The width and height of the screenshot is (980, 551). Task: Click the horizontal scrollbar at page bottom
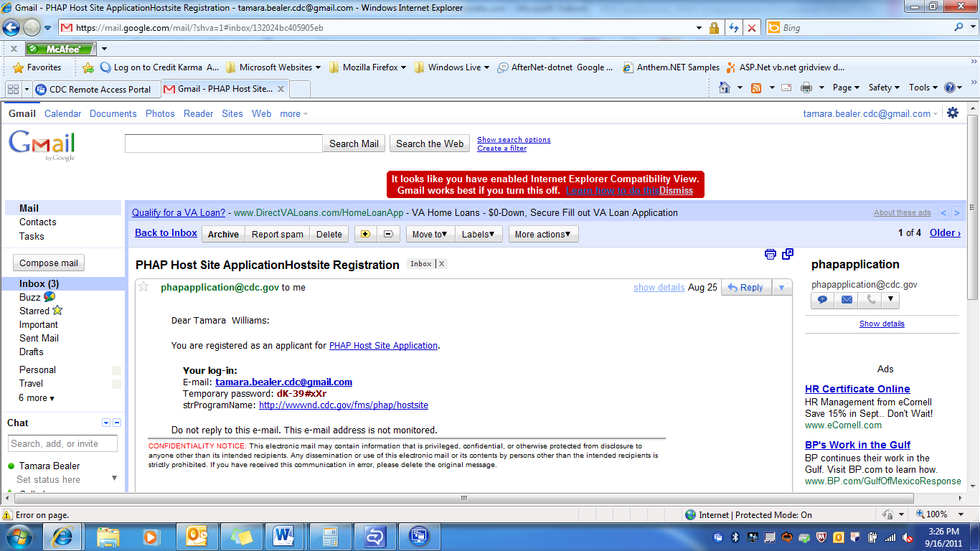(x=465, y=499)
